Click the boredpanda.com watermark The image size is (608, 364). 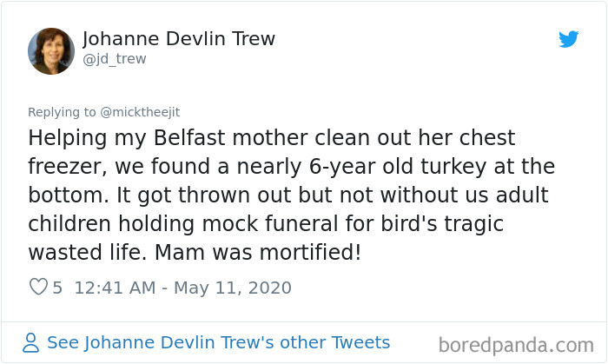tap(516, 344)
